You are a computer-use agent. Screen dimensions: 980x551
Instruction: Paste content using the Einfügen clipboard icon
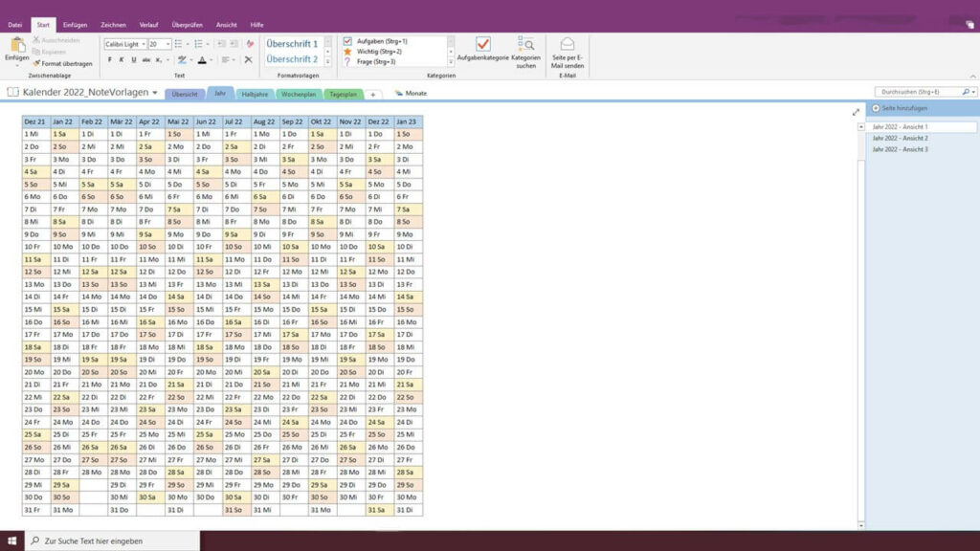pos(18,44)
